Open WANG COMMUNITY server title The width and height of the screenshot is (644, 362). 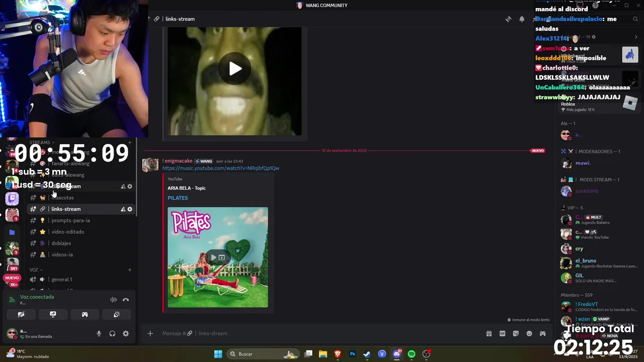[x=322, y=6]
